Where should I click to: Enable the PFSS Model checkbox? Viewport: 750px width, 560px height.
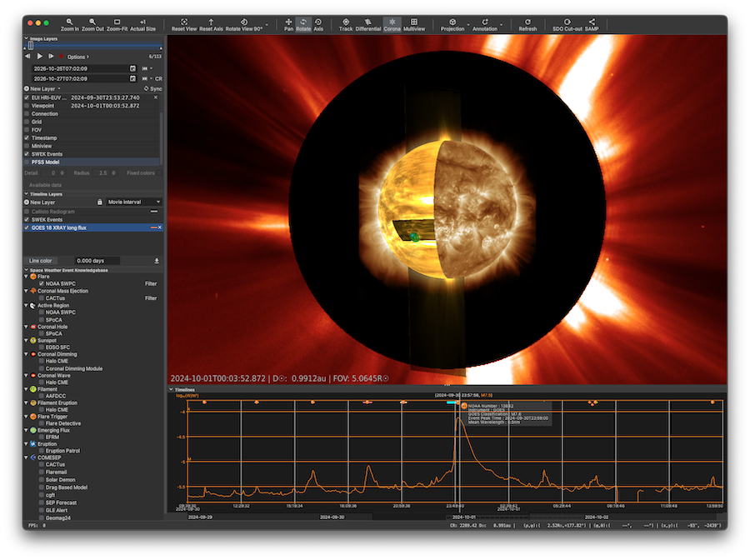27,162
